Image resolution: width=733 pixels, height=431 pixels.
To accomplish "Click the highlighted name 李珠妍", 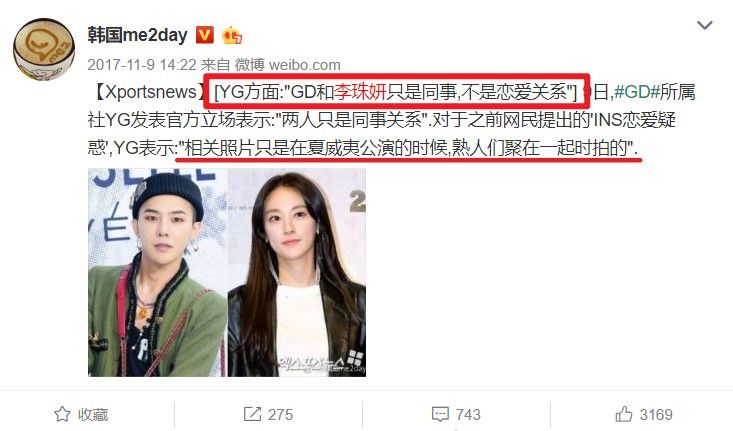I will point(360,92).
